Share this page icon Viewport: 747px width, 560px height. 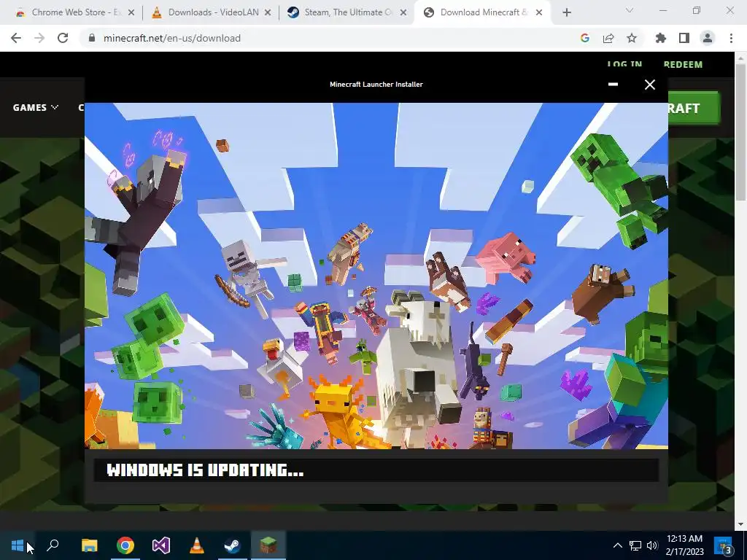608,38
